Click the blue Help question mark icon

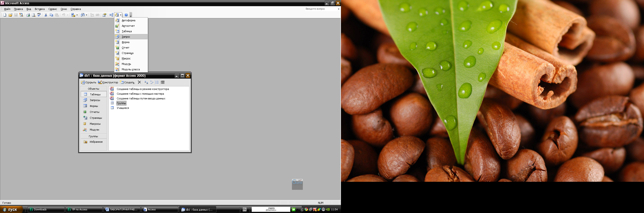click(126, 15)
